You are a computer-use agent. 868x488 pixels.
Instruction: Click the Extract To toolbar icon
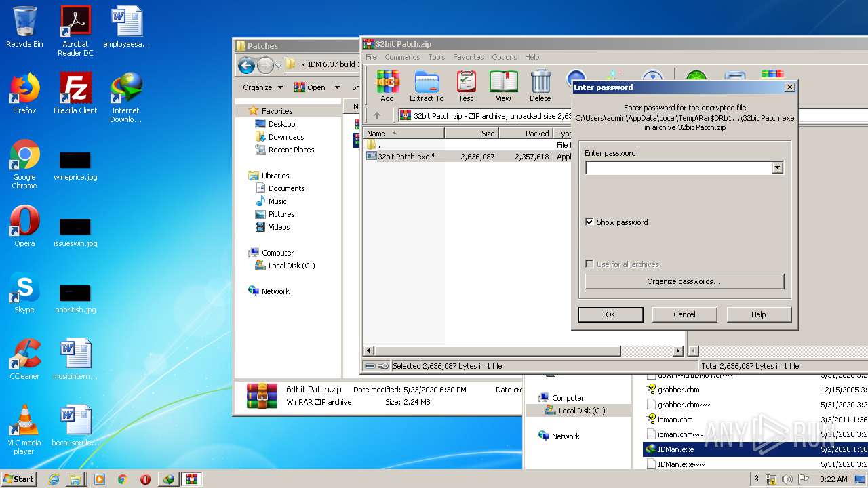pos(427,85)
